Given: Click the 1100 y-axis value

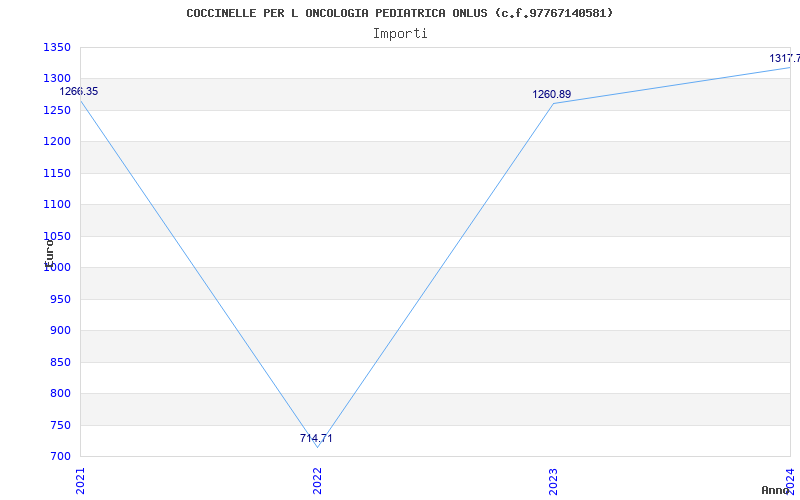Looking at the screenshot, I should 57,205.
